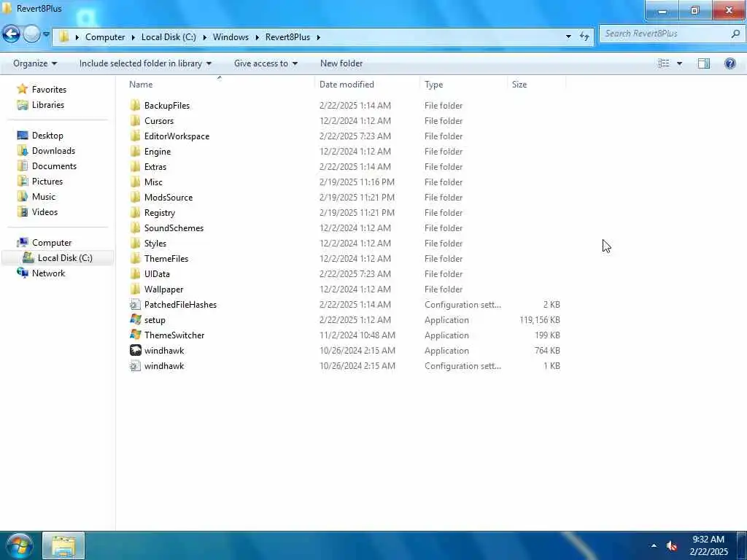Open the recent locations dropdown arrow
Viewport: 747px width, 560px height.
[46, 34]
